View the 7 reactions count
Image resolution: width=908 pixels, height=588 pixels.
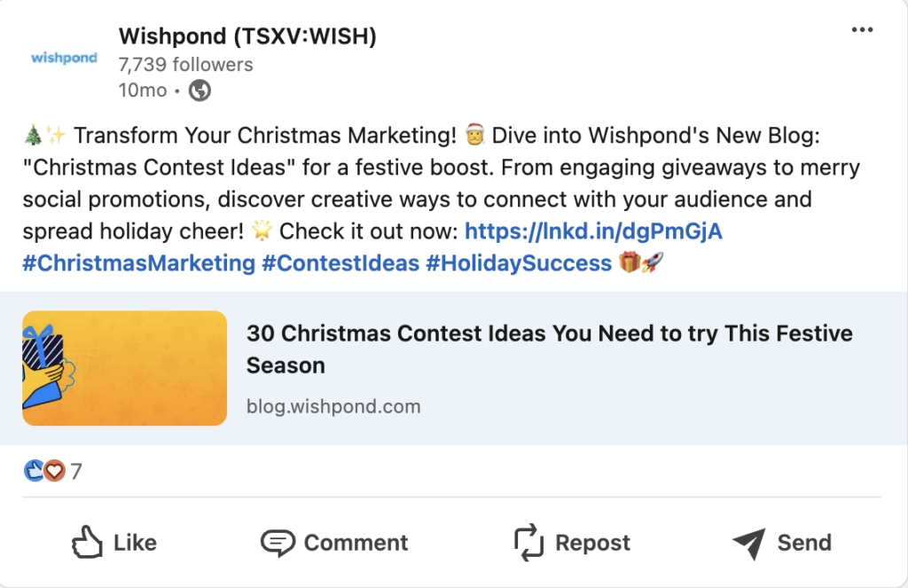click(76, 471)
